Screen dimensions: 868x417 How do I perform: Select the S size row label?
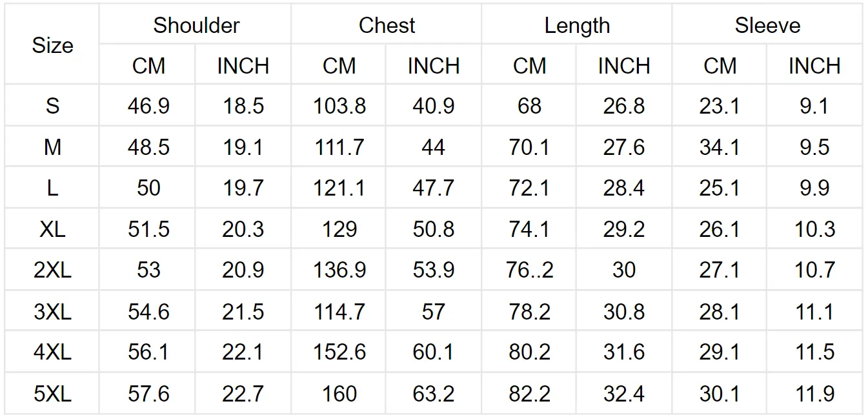point(52,106)
